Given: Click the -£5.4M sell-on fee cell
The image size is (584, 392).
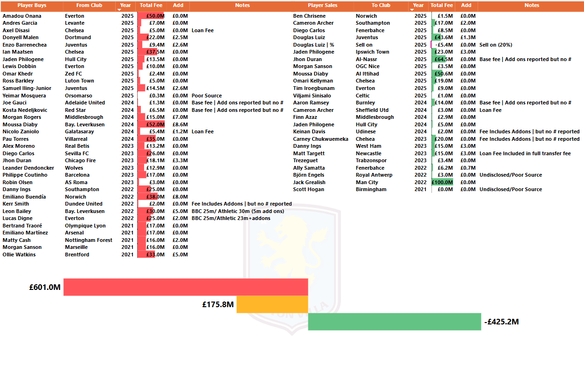Looking at the screenshot, I should click(x=444, y=45).
